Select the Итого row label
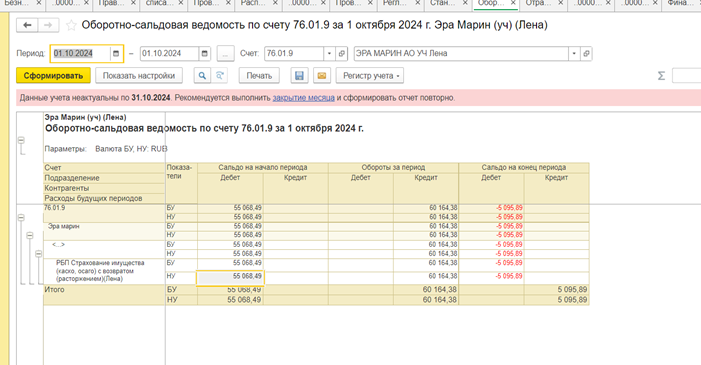The width and height of the screenshot is (701, 365). pyautogui.click(x=55, y=290)
